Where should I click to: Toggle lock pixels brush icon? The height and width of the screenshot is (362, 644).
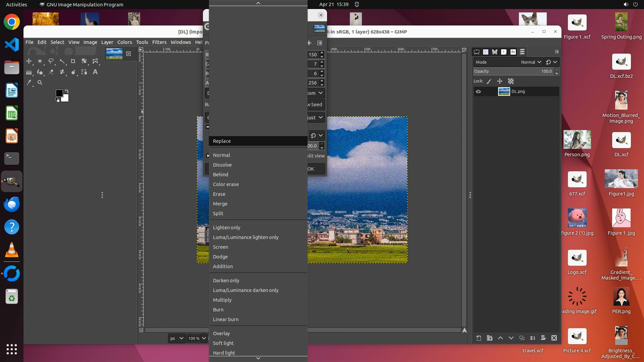[489, 81]
